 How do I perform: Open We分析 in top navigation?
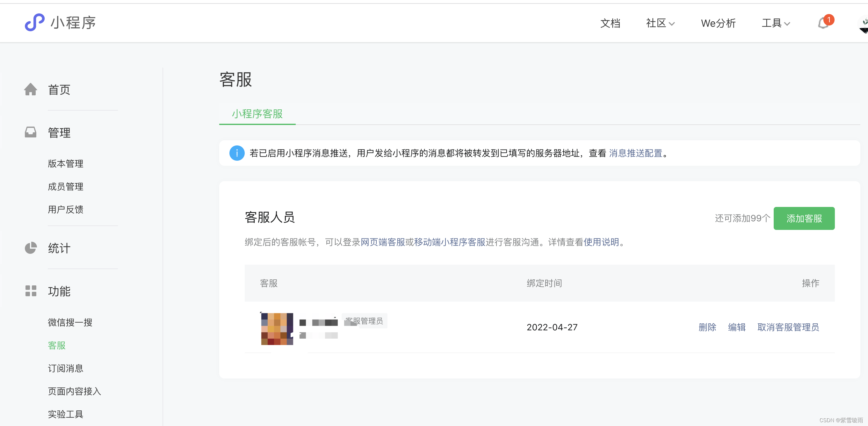[718, 23]
